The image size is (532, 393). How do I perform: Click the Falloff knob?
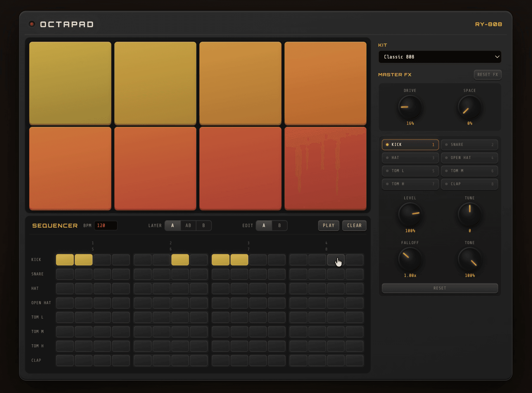click(x=410, y=259)
